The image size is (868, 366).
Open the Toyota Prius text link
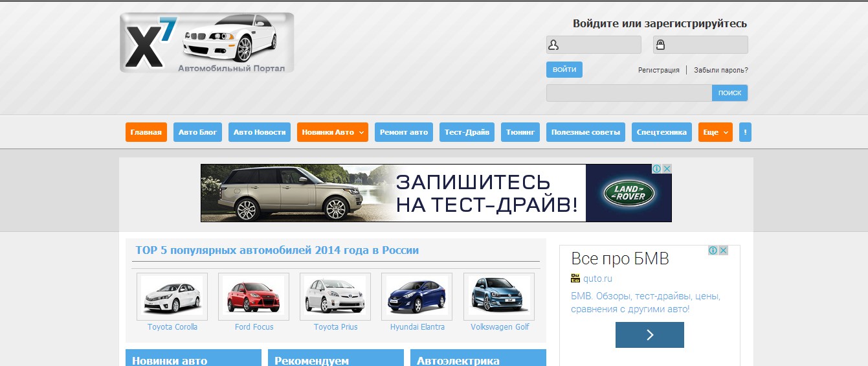pos(335,327)
